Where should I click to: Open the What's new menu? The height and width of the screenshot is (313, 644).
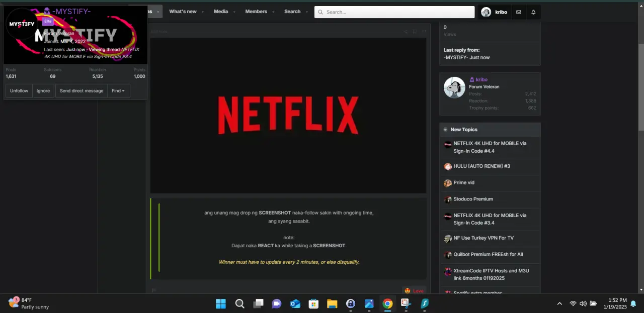coord(183,12)
